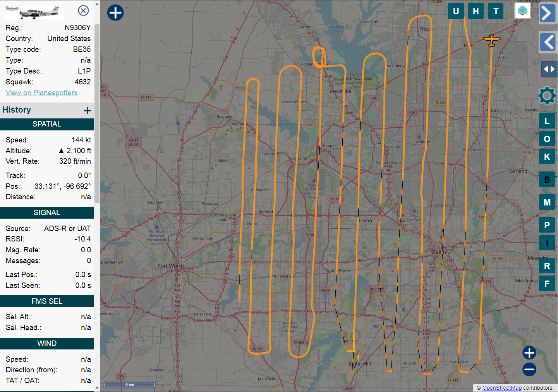Toggle the T button
The height and width of the screenshot is (392, 558).
click(x=496, y=11)
